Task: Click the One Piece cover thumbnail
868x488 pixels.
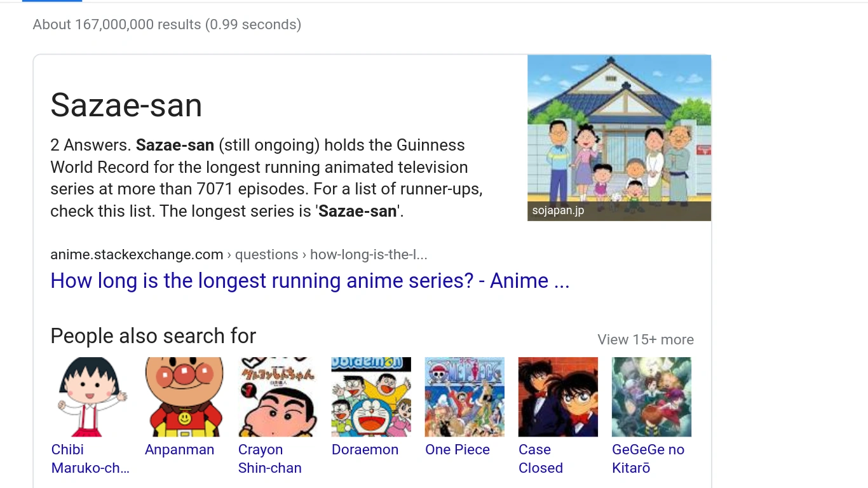Action: (465, 396)
